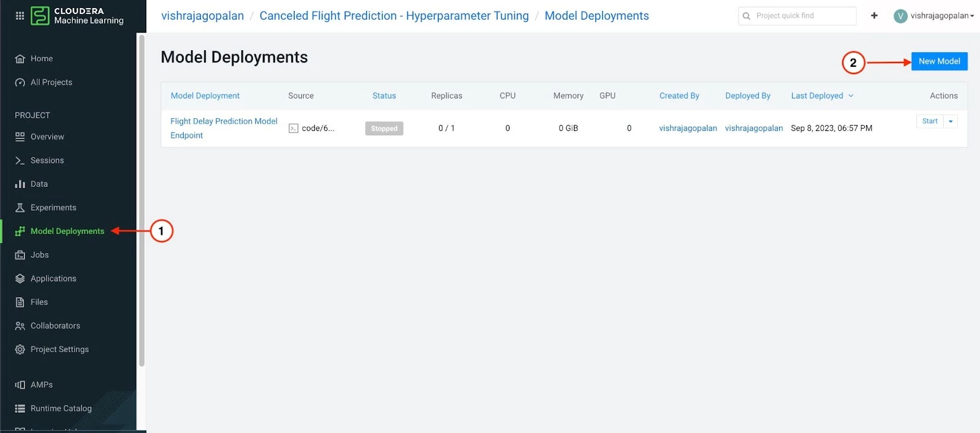The height and width of the screenshot is (433, 980).
Task: Click the Files document icon
Action: 20,302
